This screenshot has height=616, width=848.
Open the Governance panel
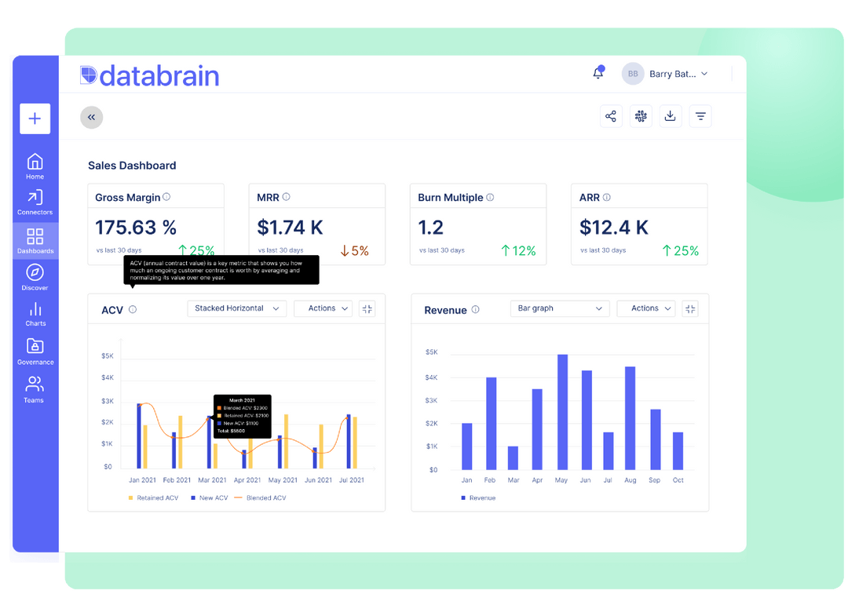click(35, 350)
